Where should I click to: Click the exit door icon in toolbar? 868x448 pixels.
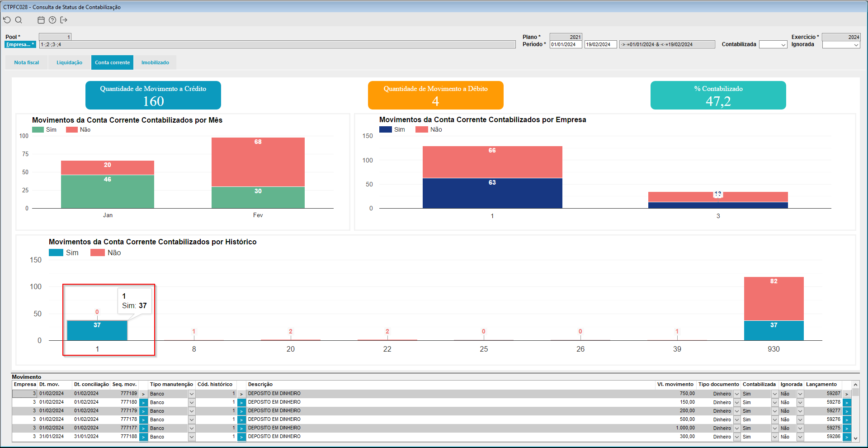[64, 20]
